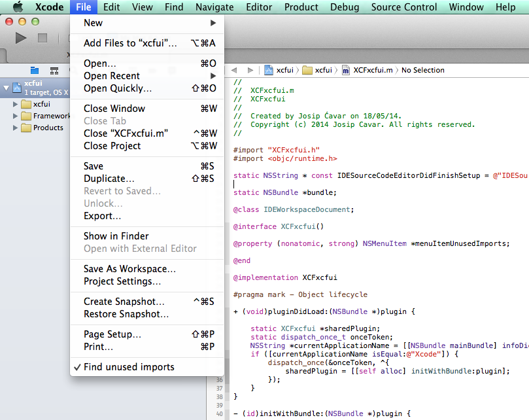Screen dimensions: 529x420
Task: Choose Close Project
Action: (146, 146)
